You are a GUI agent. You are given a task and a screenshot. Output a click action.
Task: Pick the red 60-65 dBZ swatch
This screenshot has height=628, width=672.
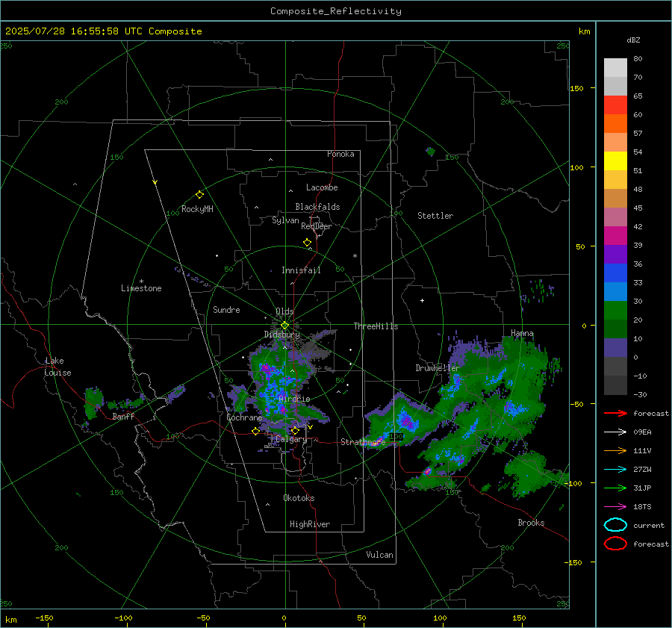click(615, 105)
